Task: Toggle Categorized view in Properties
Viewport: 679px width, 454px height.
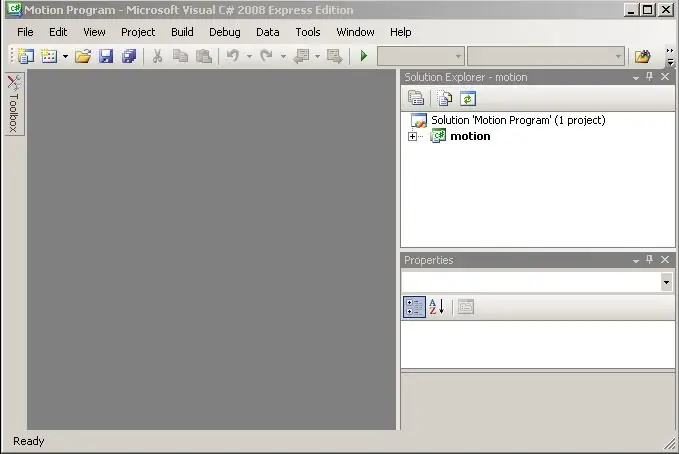Action: pyautogui.click(x=414, y=307)
